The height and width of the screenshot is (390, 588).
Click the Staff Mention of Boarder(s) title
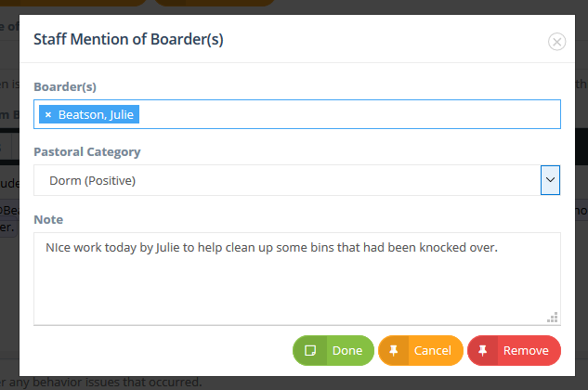point(128,39)
